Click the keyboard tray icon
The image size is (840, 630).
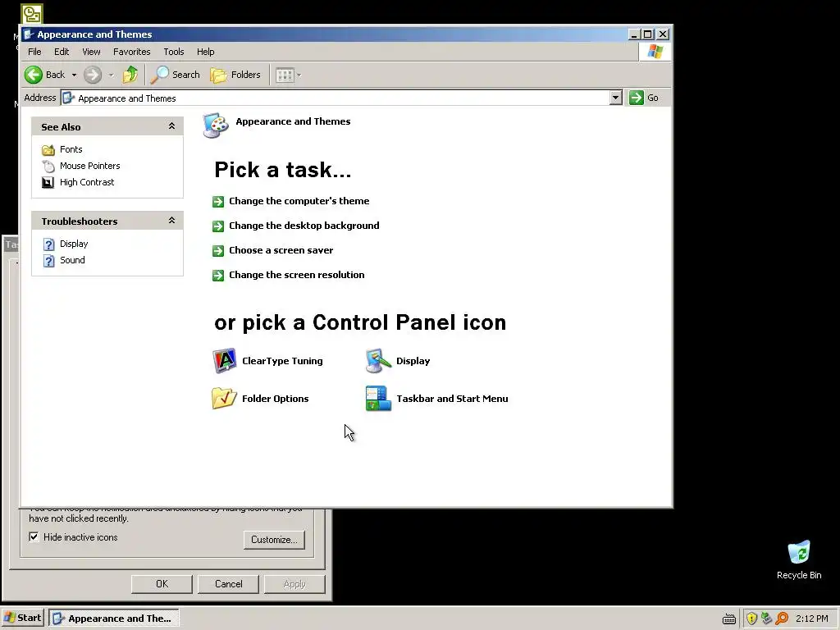[728, 619]
